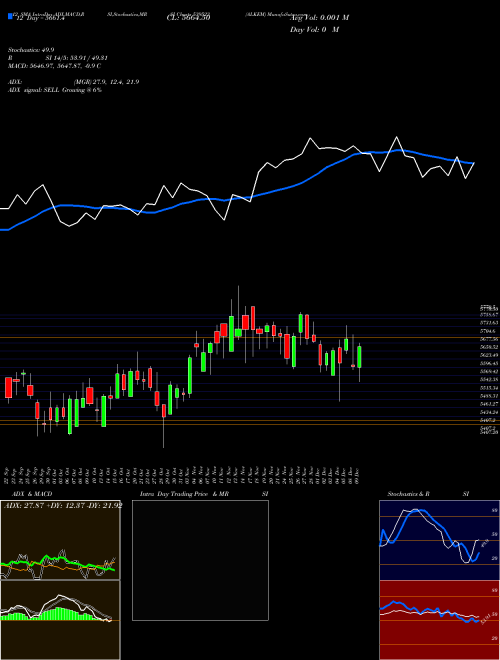Click the 'ADX signal: SELL Growing @ 6%' text
This screenshot has height=660, width=500.
pyautogui.click(x=55, y=90)
